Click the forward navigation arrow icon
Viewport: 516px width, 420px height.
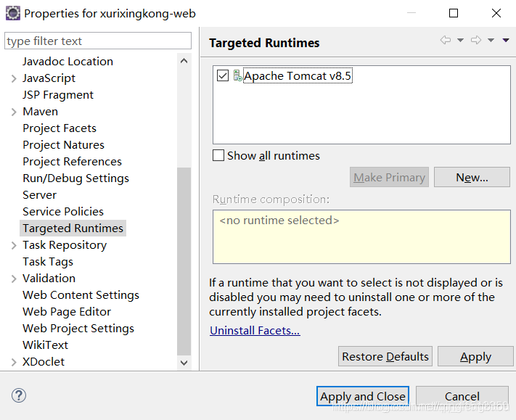pyautogui.click(x=476, y=40)
